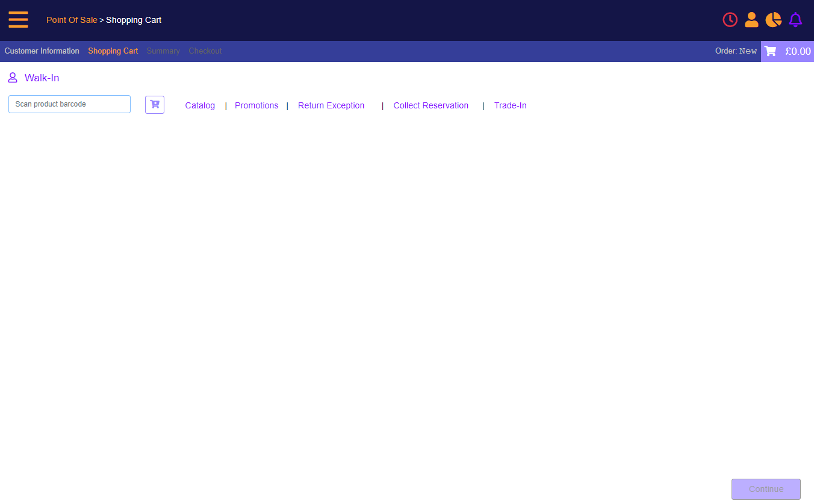Image resolution: width=814 pixels, height=504 pixels.
Task: Switch to Customer Information tab
Action: tap(42, 51)
